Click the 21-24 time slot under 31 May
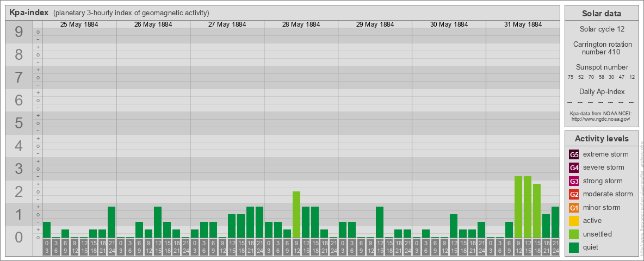This screenshot has height=261, width=644. (555, 247)
